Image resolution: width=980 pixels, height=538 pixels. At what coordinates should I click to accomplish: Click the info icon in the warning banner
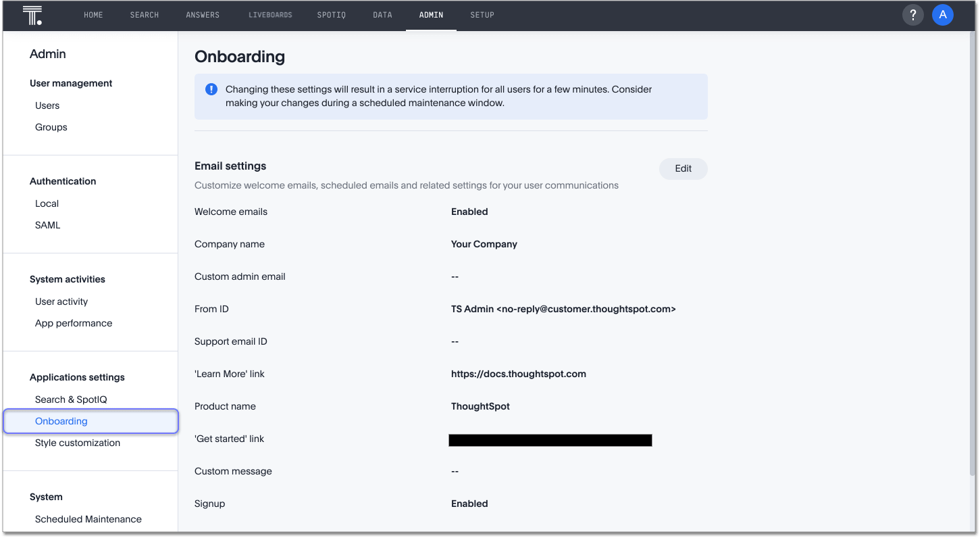(210, 89)
